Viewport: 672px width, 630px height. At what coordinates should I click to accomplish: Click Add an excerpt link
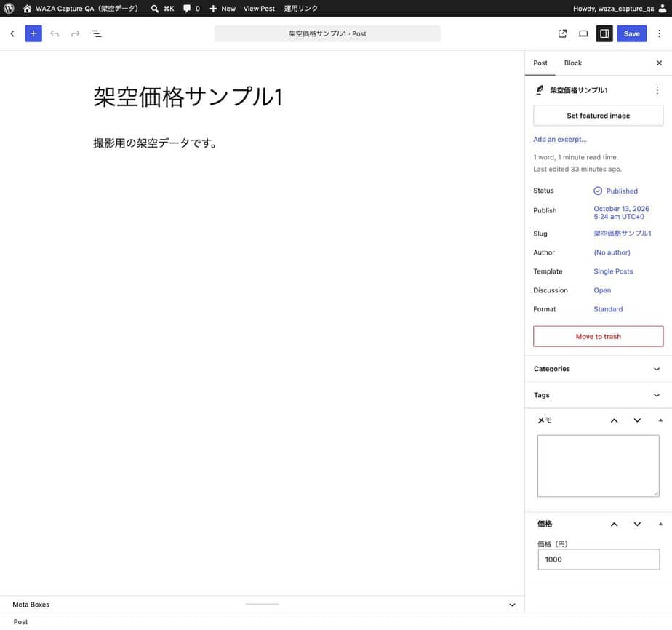560,139
